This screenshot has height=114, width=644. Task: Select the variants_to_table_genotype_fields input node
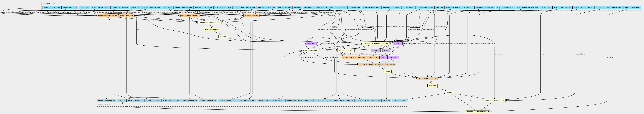(x=608, y=8)
